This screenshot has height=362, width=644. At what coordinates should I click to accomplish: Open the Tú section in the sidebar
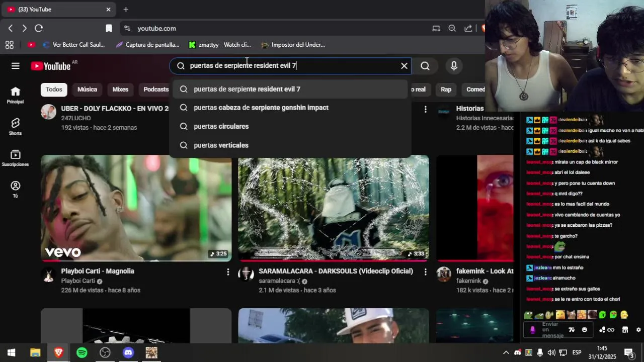(x=15, y=190)
